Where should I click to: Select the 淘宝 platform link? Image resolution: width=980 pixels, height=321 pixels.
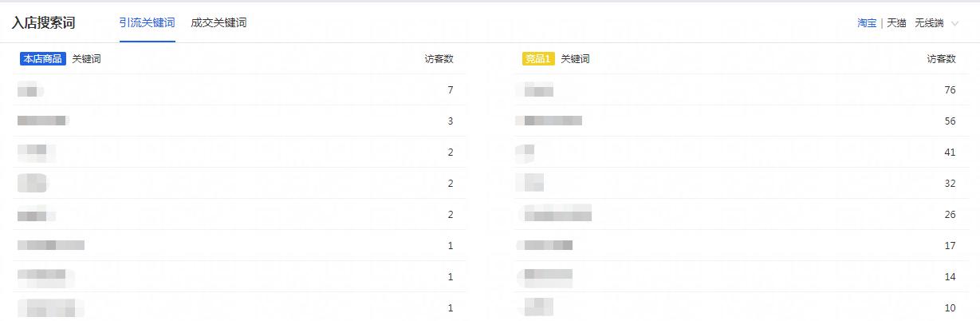coord(867,23)
